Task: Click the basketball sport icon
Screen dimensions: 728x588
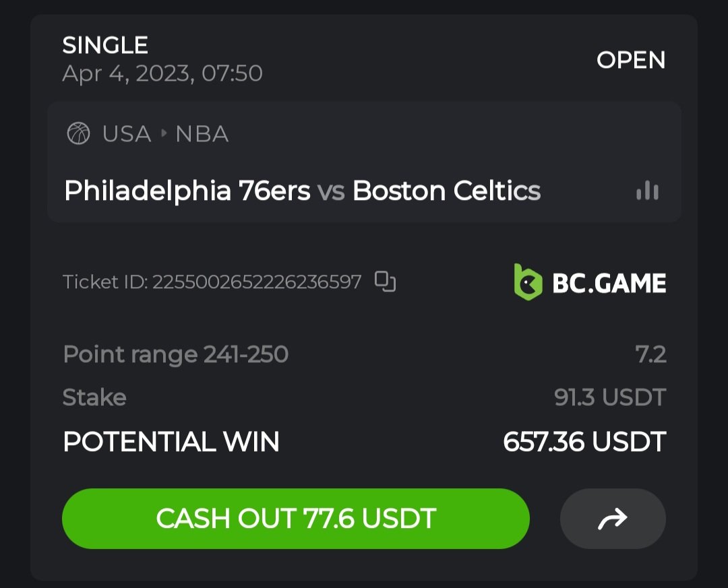Action: (x=78, y=133)
